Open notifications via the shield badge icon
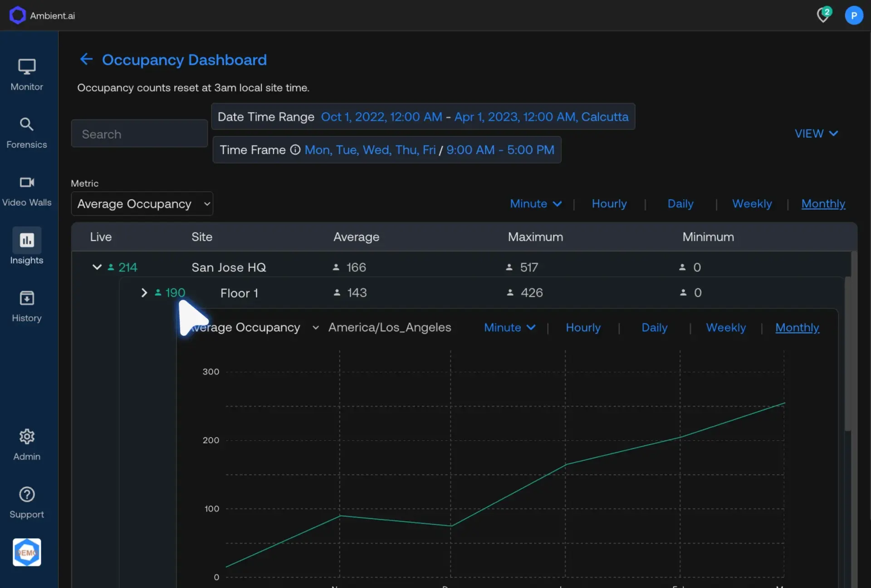The width and height of the screenshot is (871, 588). [824, 15]
